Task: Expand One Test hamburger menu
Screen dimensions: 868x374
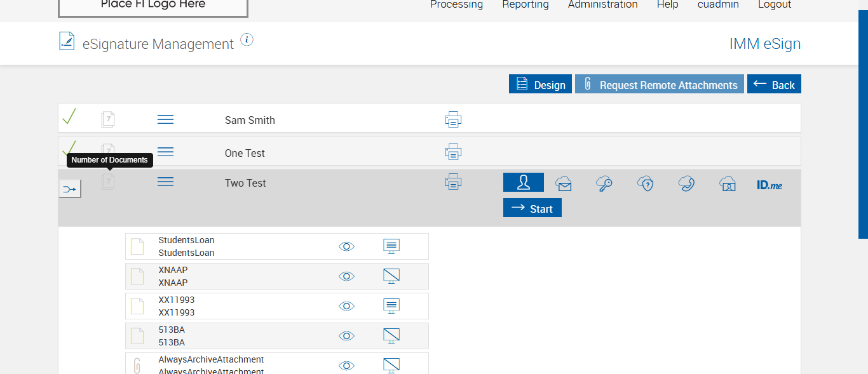Action: point(165,152)
